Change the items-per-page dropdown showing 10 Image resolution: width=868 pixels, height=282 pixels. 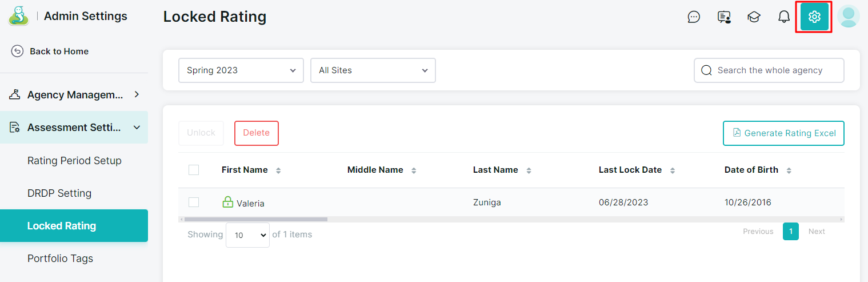coord(247,235)
